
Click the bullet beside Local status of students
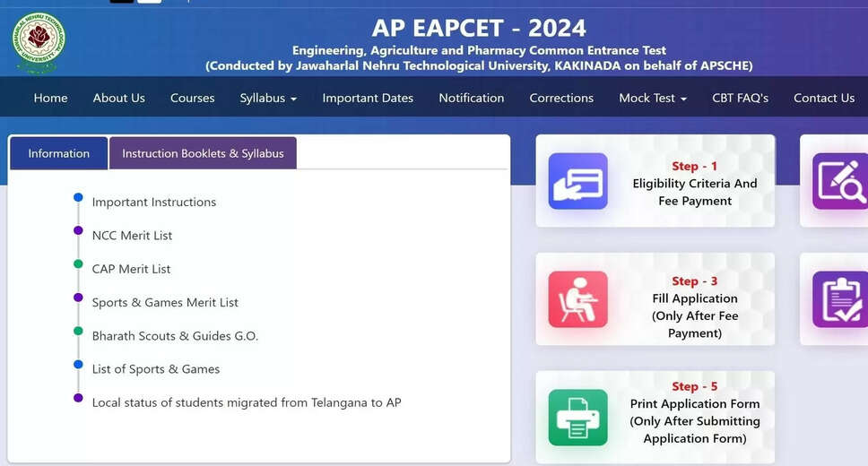tap(78, 398)
